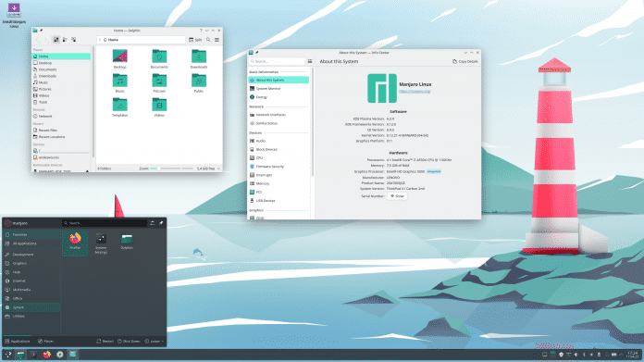Expand the breadcrumb chevron before Home

click(x=100, y=40)
